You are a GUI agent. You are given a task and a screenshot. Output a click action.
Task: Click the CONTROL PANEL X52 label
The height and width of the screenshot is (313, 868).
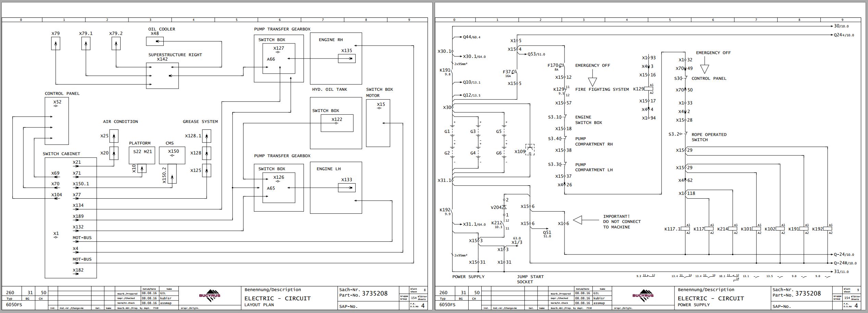57,102
